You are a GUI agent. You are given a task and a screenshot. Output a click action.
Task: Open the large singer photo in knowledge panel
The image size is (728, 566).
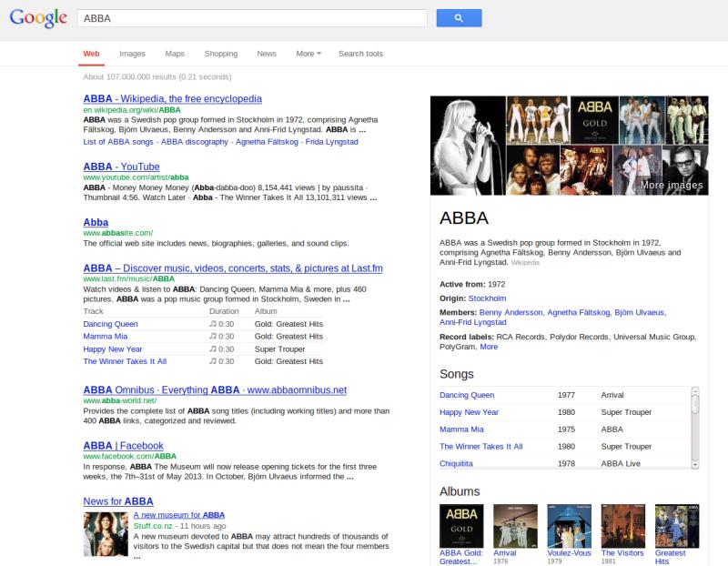(x=468, y=146)
